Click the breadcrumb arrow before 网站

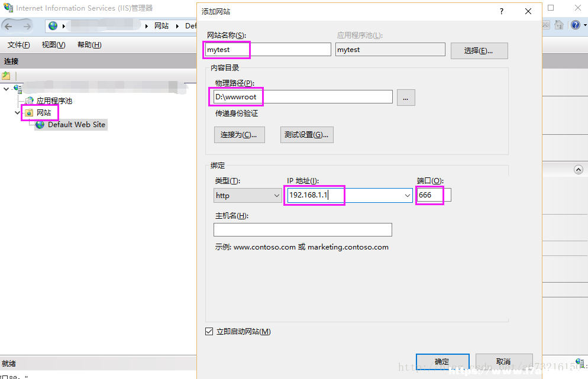click(x=147, y=26)
